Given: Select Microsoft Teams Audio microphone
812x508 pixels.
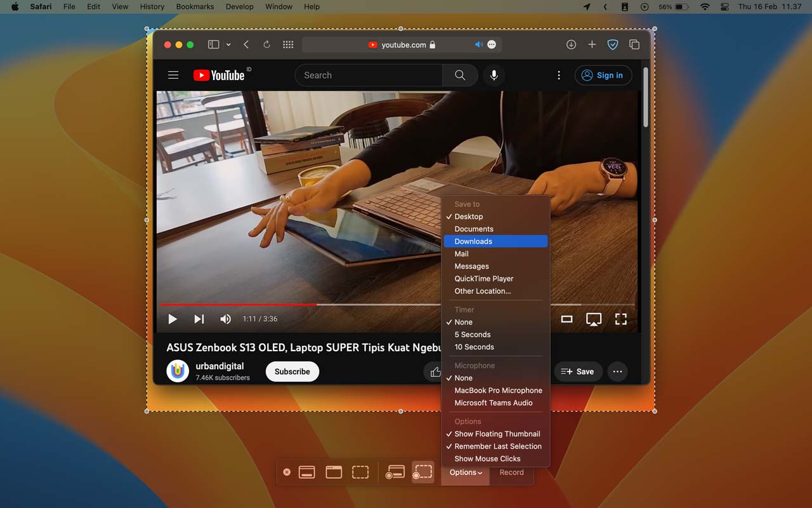Looking at the screenshot, I should point(495,403).
